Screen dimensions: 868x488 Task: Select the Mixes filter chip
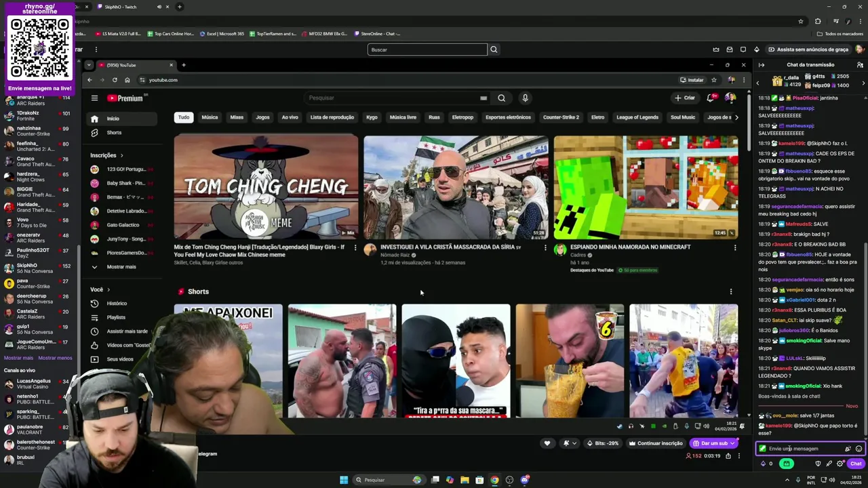237,117
